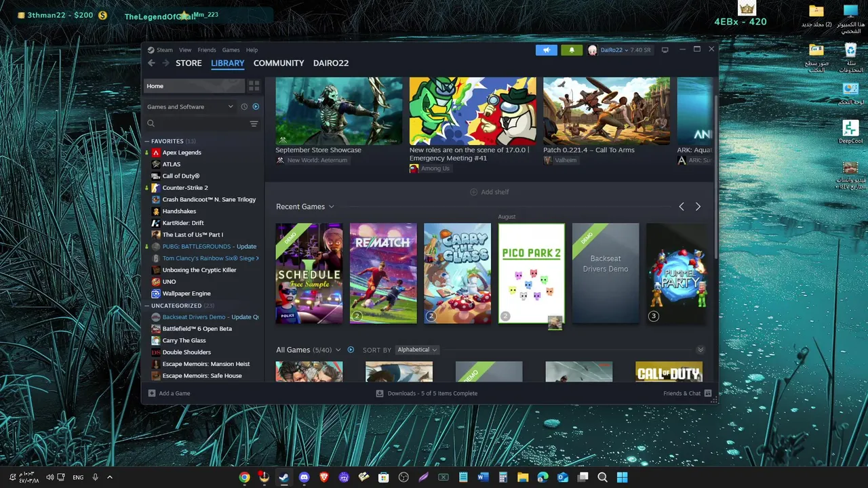Open the Friends & Chat icon
This screenshot has height=488, width=868.
pos(708,393)
